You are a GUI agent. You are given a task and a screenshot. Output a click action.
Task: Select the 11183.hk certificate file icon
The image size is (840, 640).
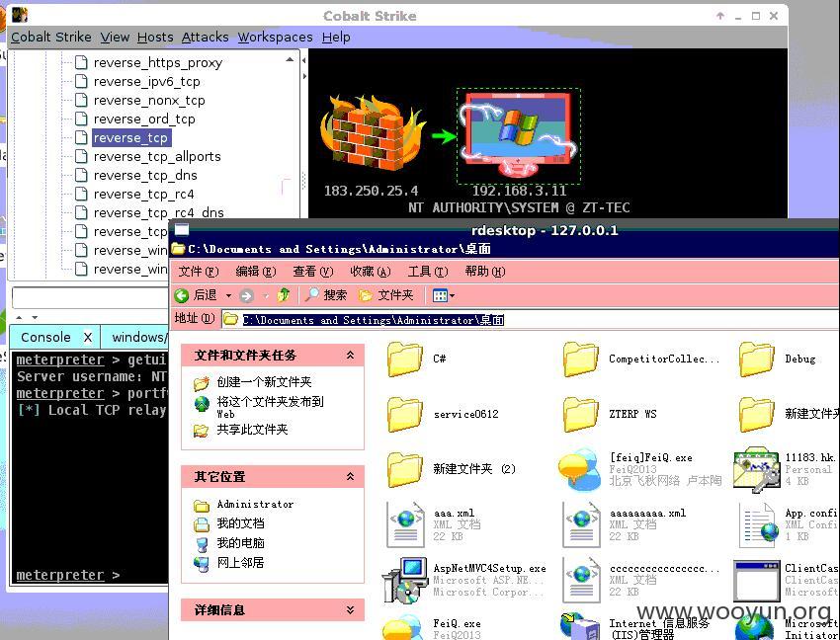click(756, 470)
